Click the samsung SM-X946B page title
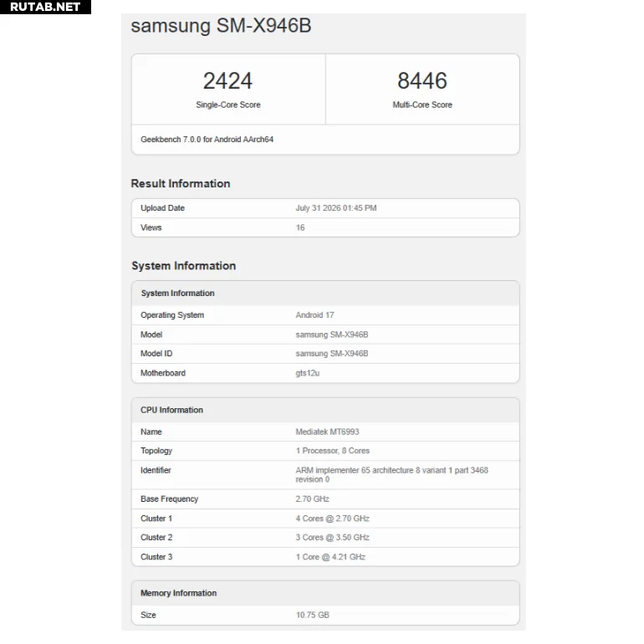Viewport: 644px width, 644px height. coord(221,26)
